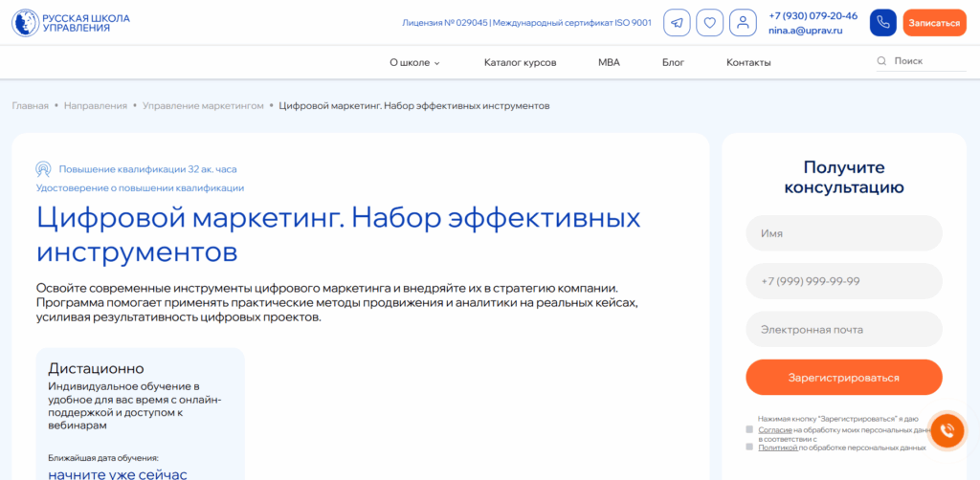Click email nina.a@uprav.ru
The width and height of the screenshot is (980, 480).
pyautogui.click(x=806, y=30)
